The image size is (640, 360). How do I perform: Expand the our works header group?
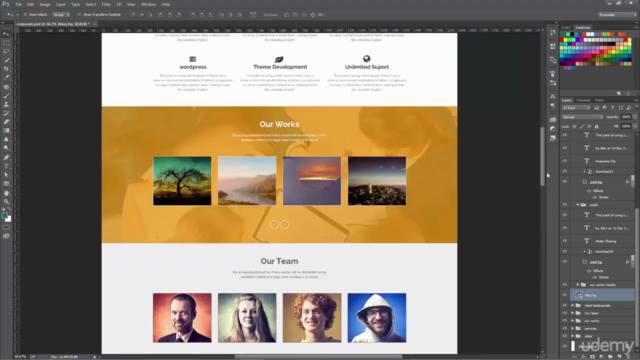(x=578, y=284)
